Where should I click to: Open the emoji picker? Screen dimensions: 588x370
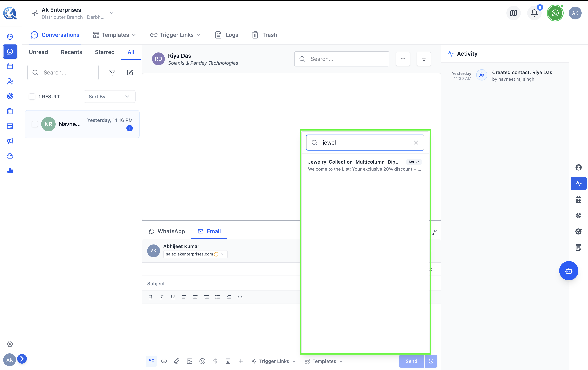[202, 361]
